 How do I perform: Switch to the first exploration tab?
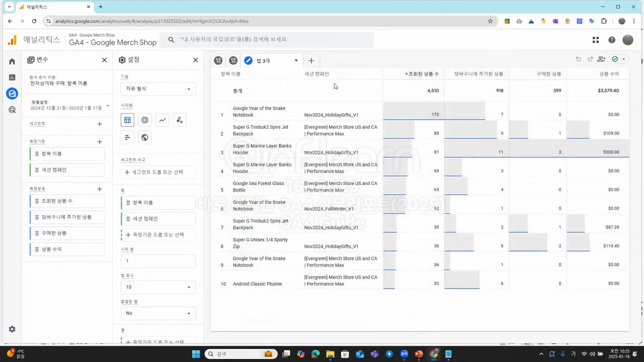click(218, 60)
